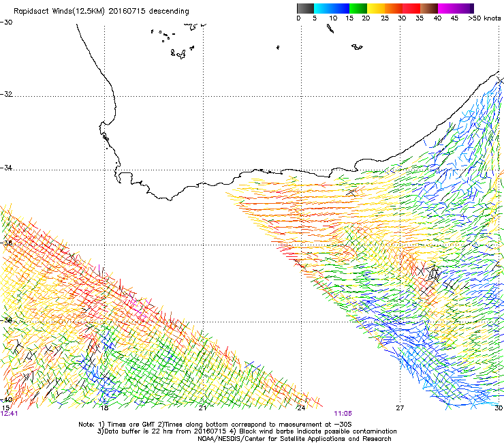Click the longitude label '30' on bottom axis
The image size is (504, 443).
499,408
